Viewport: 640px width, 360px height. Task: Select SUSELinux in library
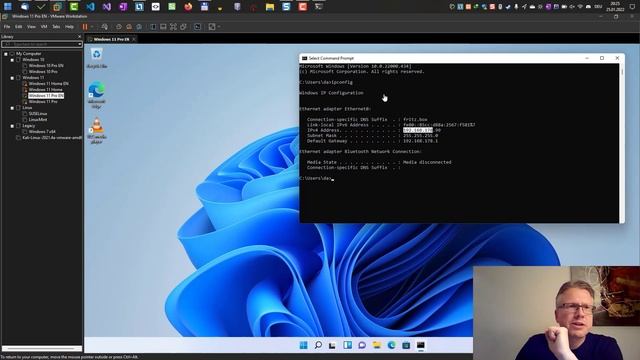pos(38,114)
